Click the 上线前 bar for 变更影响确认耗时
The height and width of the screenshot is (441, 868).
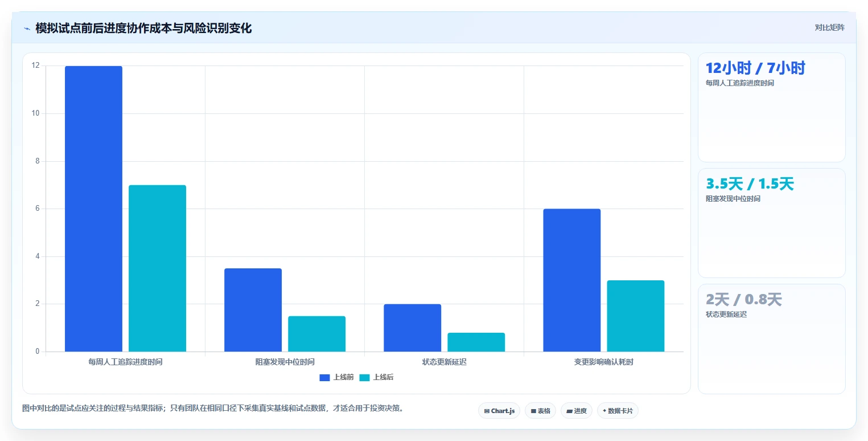click(571, 280)
